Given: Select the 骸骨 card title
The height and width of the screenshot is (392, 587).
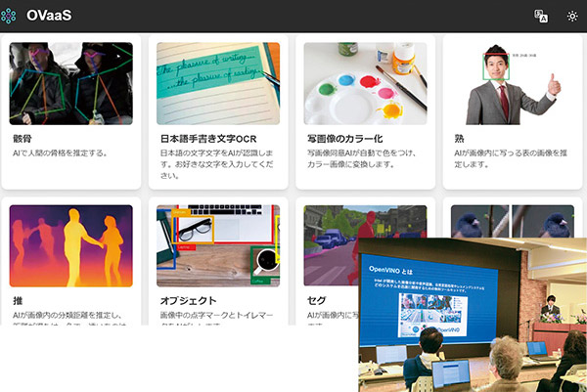Looking at the screenshot, I should coord(23,139).
